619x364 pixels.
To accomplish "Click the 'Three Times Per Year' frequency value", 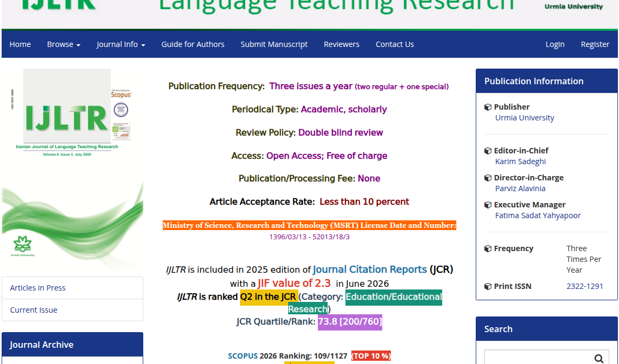I will tap(584, 259).
